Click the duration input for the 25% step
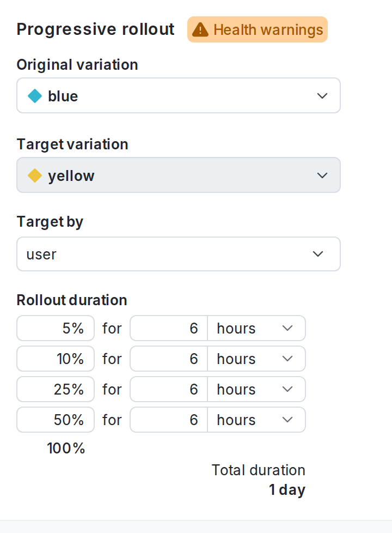Screen dimensions: 392x533 click(x=169, y=389)
